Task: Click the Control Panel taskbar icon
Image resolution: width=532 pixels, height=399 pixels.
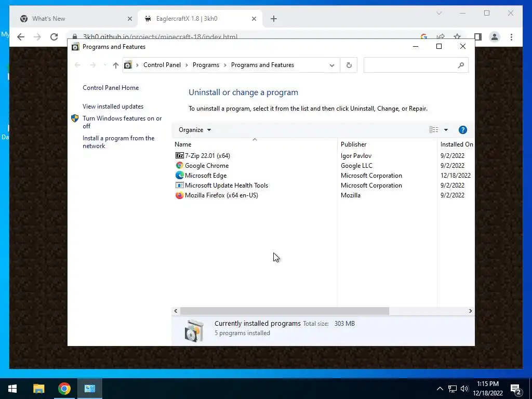Action: [89, 389]
